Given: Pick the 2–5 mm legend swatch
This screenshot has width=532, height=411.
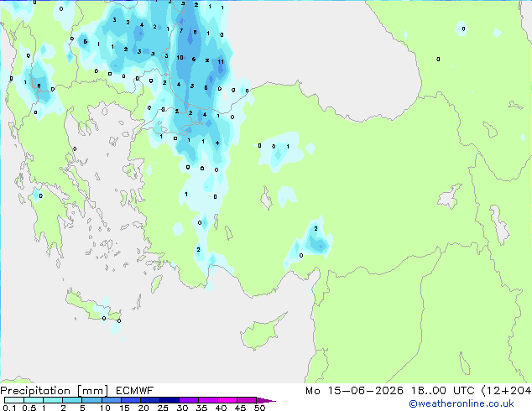Looking at the screenshot, I should pyautogui.click(x=72, y=400).
